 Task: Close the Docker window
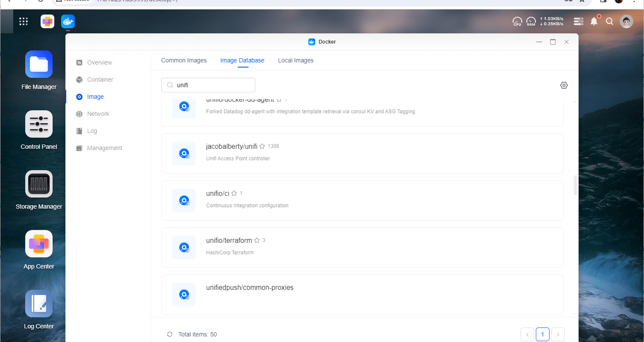coord(567,42)
